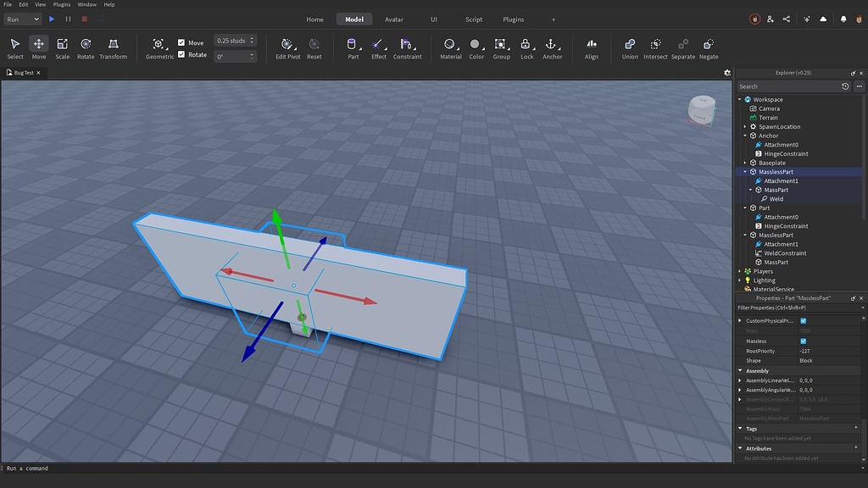The image size is (868, 488).
Task: Reset the pivot with Reset
Action: tap(314, 48)
